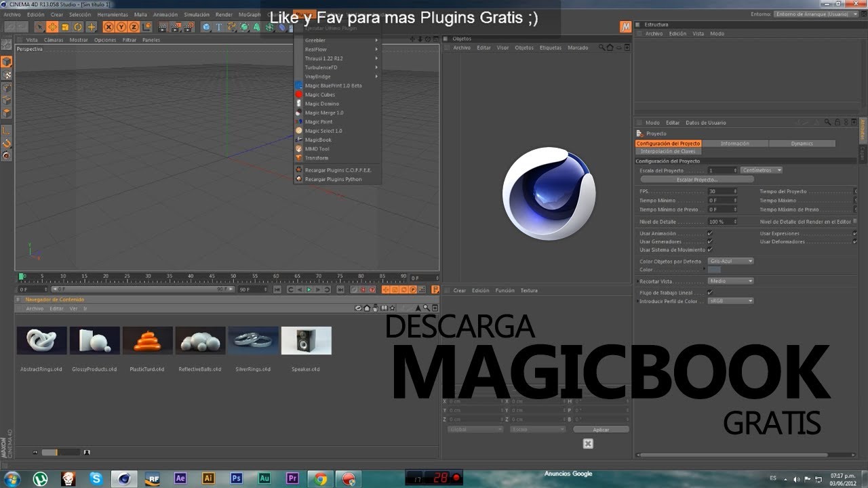Screen dimensions: 868x488
Task: Toggle the Y axis lock
Action: (121, 27)
